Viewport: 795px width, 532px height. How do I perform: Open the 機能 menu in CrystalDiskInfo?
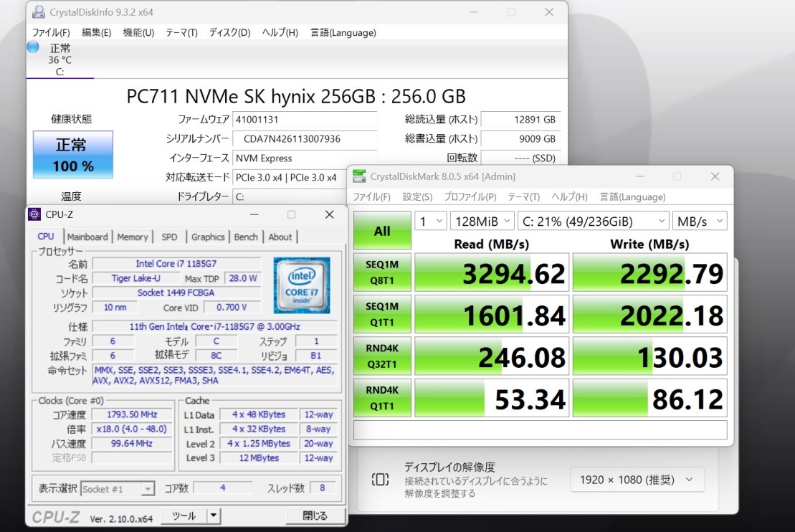138,32
